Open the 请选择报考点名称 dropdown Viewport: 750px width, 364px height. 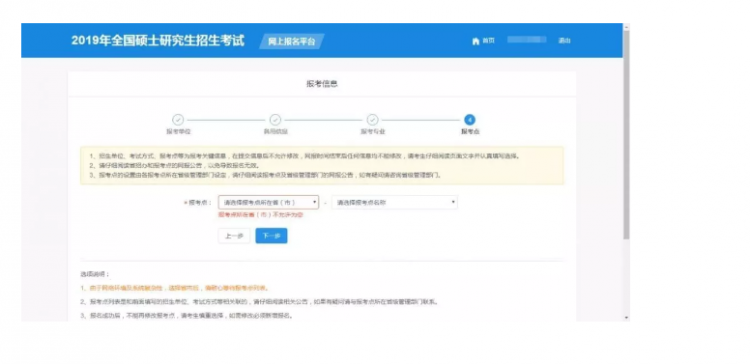(x=394, y=202)
